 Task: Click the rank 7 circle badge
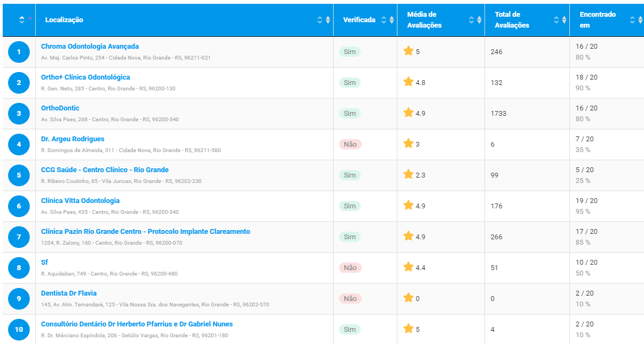[x=19, y=237]
